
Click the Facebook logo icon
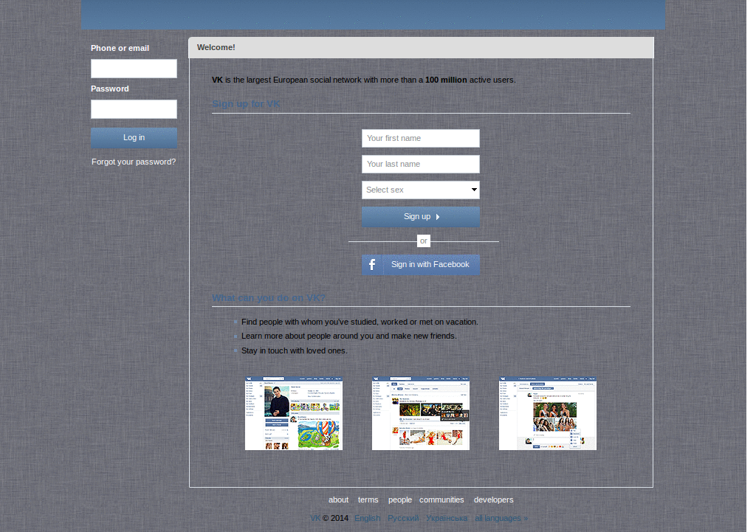[372, 265]
